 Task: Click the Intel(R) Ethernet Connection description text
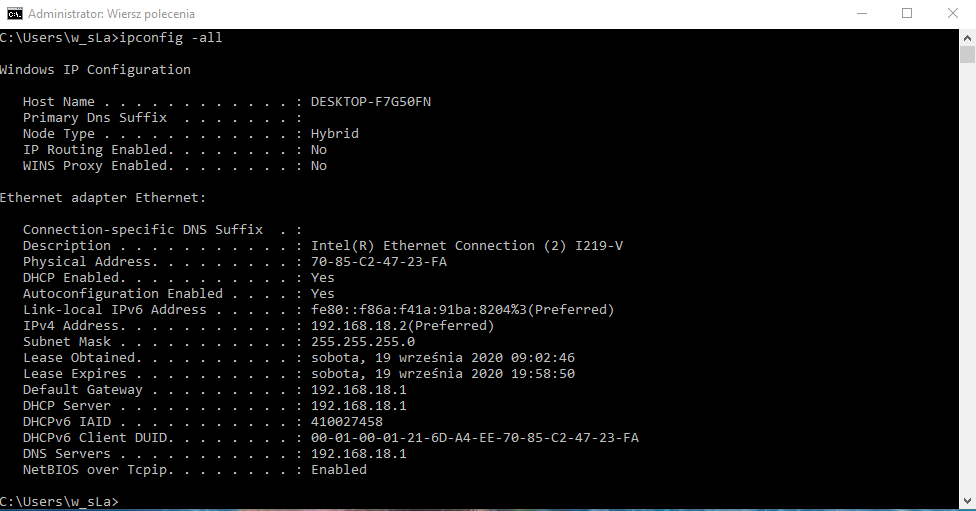coord(467,246)
